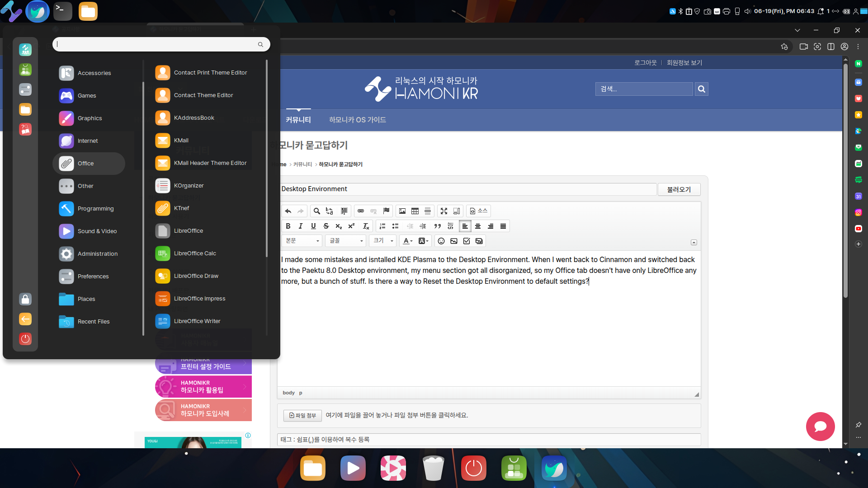Screen dimensions: 868x488
Task: Show blocks in the editor
Action: (457, 211)
